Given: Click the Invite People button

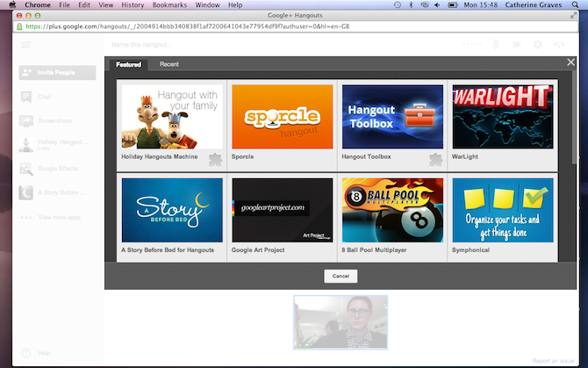Looking at the screenshot, I should (x=57, y=72).
